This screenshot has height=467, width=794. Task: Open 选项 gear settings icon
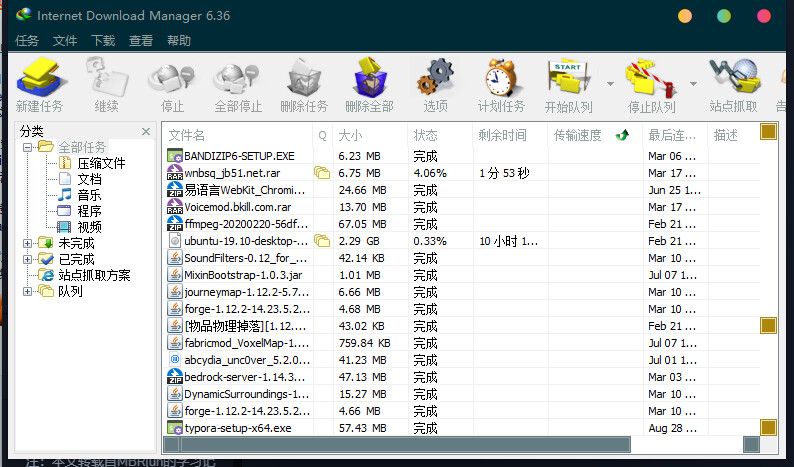(435, 77)
